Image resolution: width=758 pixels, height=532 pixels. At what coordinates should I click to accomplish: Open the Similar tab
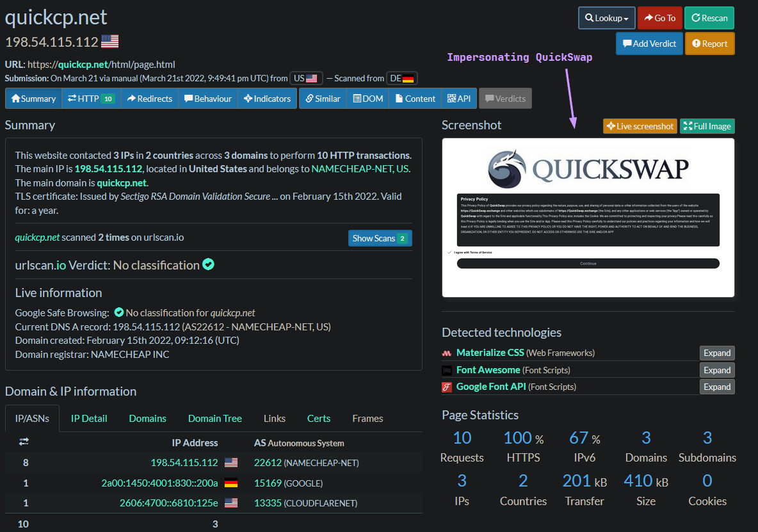point(323,99)
